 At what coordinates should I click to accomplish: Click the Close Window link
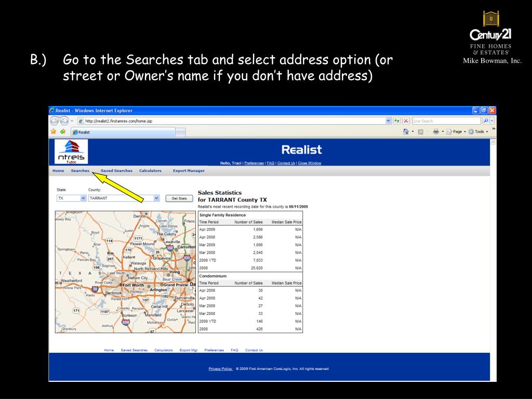pyautogui.click(x=310, y=163)
